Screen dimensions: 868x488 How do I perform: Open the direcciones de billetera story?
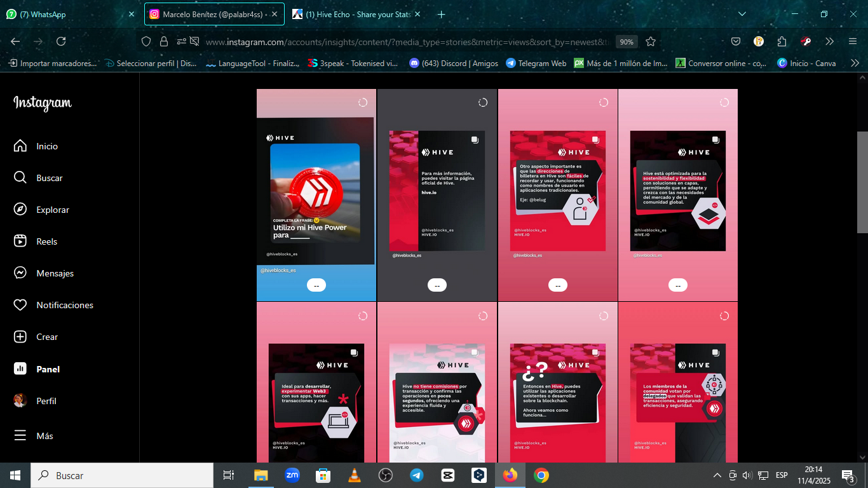tap(557, 194)
